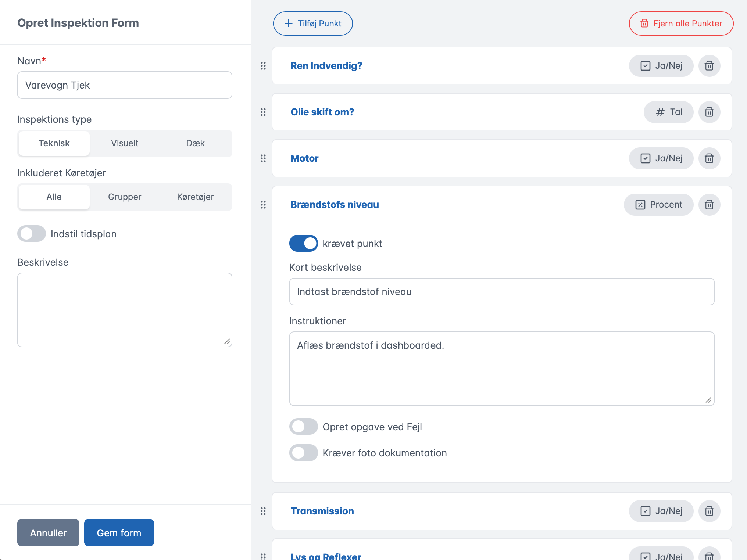This screenshot has width=747, height=560.
Task: Disable the krævet punkt toggle
Action: point(303,243)
